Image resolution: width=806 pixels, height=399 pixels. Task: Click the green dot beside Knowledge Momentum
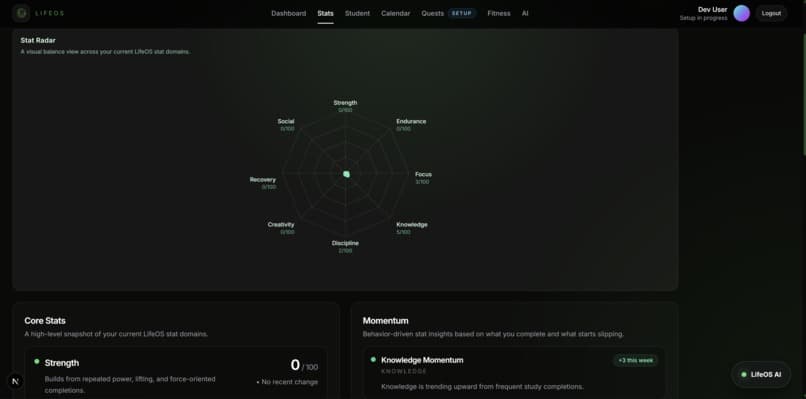click(373, 359)
